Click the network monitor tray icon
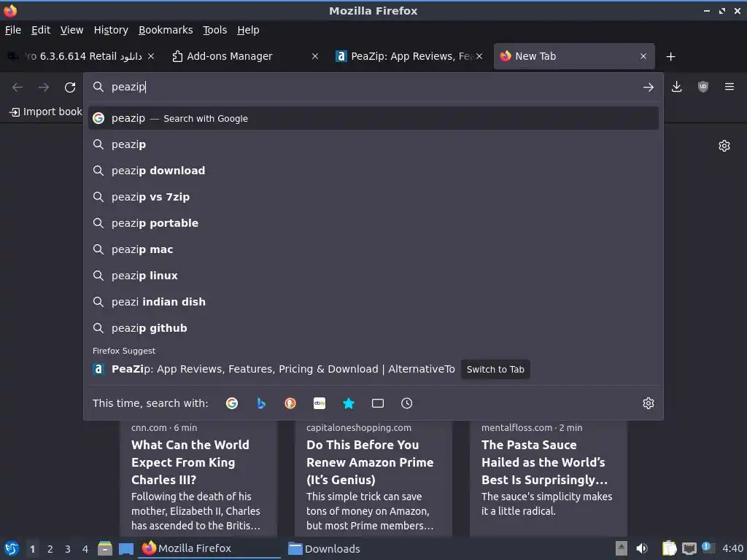 [x=689, y=548]
